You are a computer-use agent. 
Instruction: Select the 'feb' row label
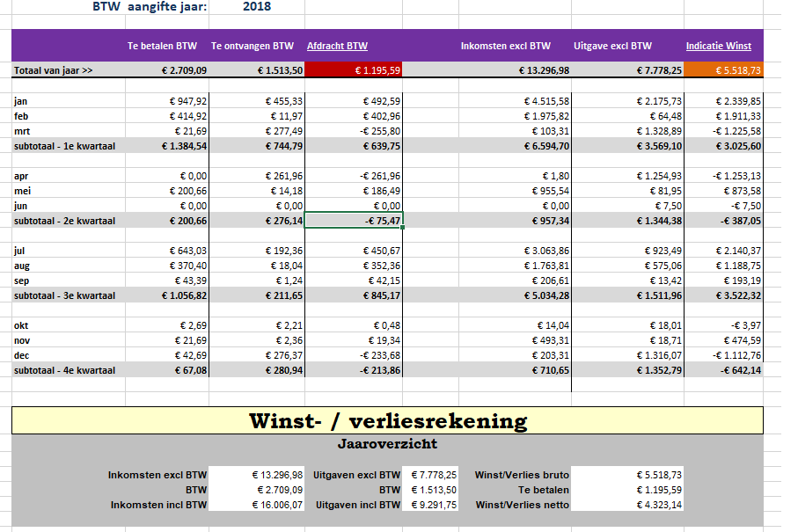[x=21, y=116]
